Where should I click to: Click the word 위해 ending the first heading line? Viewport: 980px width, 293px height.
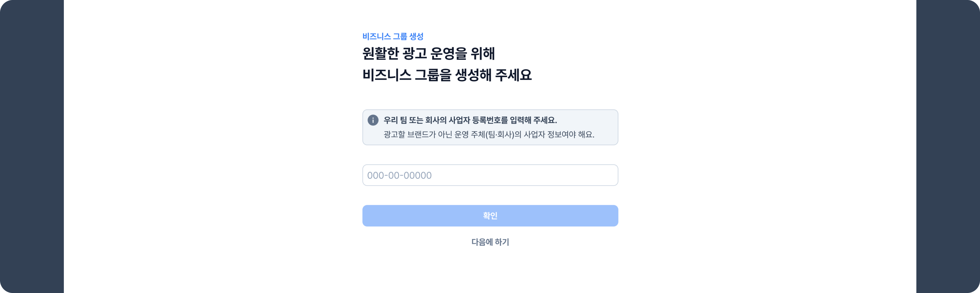click(482, 53)
